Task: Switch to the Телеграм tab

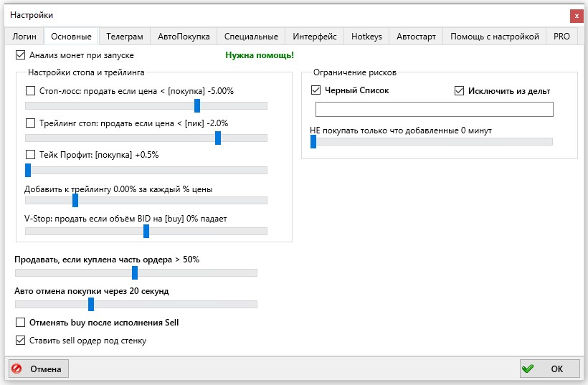Action: point(124,37)
